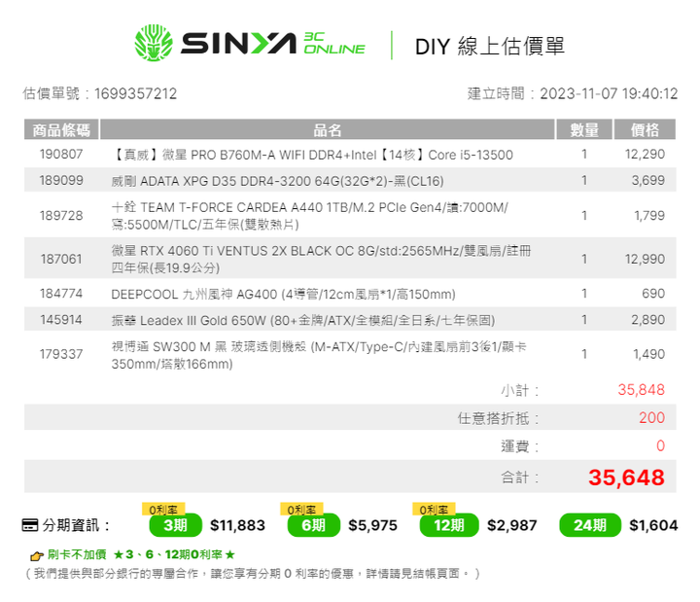Screen dimensions: 700x602
Task: Click the 小計 label
Action: pos(519,391)
